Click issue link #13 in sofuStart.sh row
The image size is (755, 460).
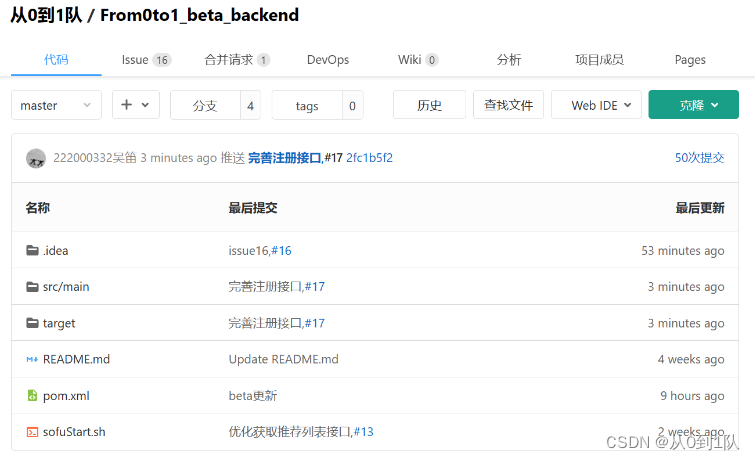364,432
